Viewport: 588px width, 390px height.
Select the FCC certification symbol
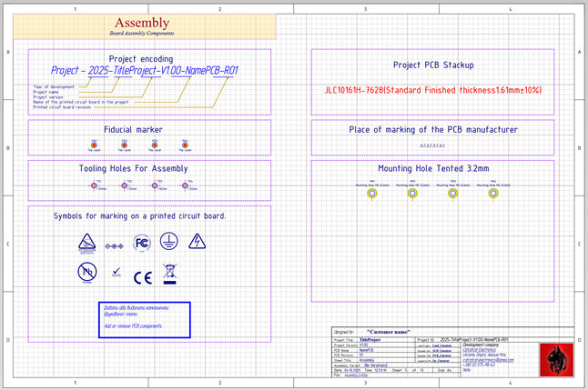click(142, 242)
